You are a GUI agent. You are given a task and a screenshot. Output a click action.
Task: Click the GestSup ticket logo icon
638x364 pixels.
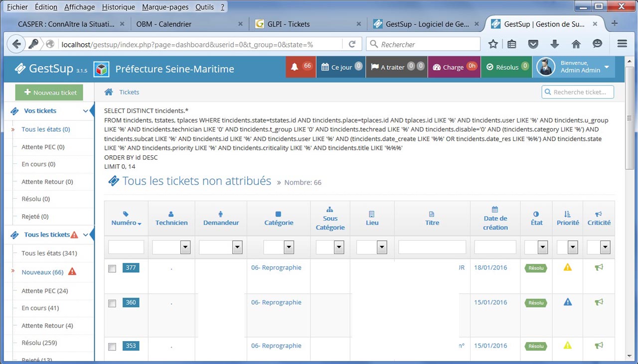[20, 68]
